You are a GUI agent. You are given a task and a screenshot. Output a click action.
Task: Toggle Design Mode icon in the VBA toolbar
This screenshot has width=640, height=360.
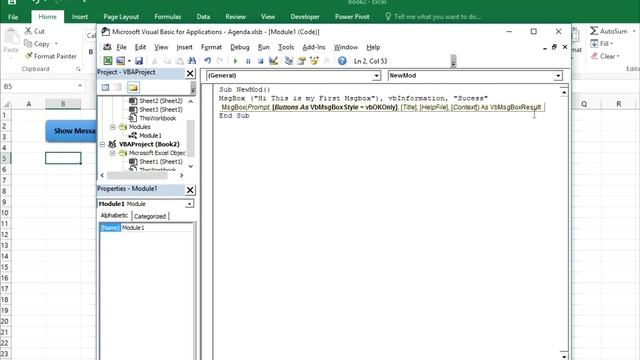pos(273,61)
